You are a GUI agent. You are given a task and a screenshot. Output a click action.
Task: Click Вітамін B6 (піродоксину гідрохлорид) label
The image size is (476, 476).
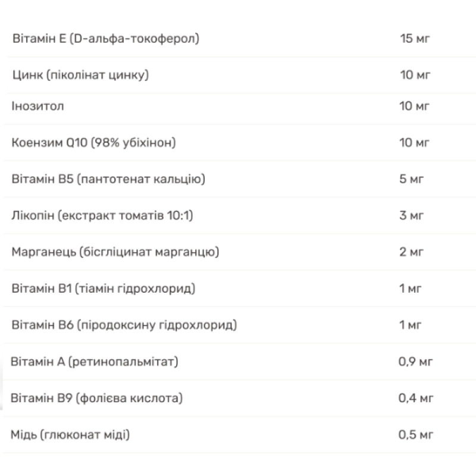coord(124,325)
